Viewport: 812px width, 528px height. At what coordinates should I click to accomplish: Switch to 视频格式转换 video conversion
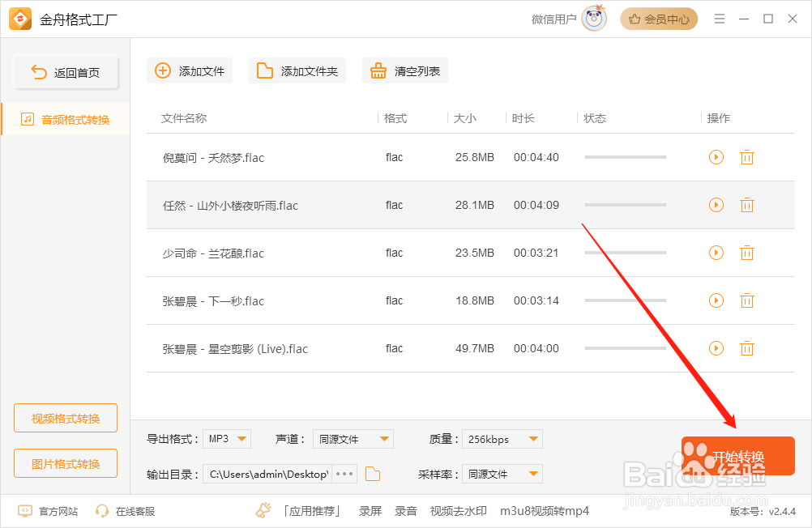65,417
